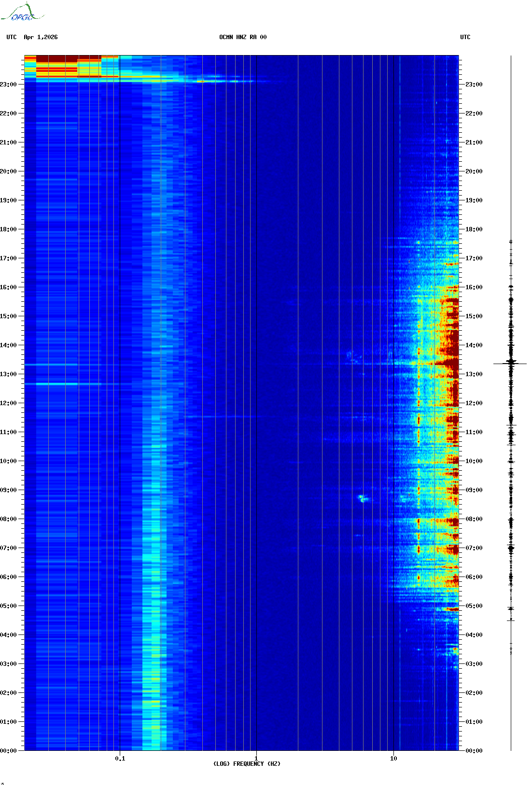Click the right axis 17:00 time label
The width and height of the screenshot is (532, 789).
coord(474,258)
